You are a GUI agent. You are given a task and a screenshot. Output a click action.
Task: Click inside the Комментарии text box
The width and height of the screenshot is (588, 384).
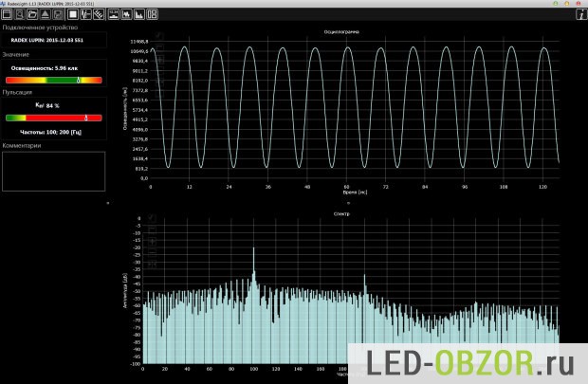point(53,171)
